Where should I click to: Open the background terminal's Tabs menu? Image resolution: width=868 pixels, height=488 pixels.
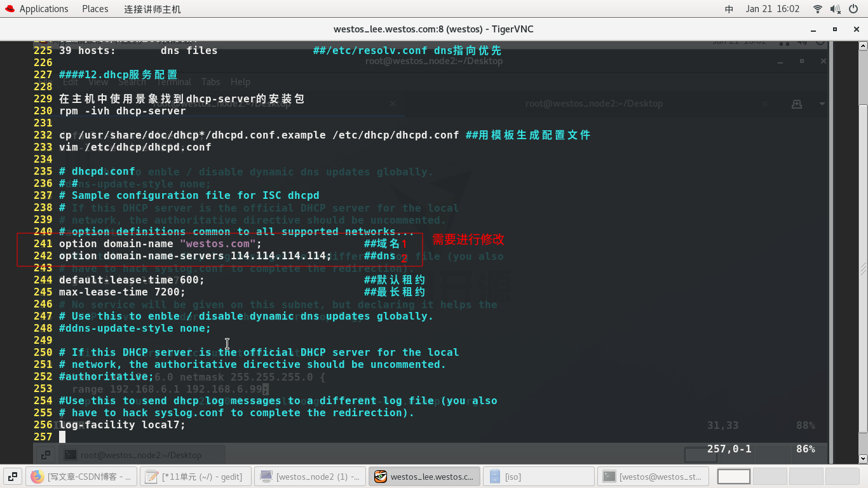click(x=211, y=82)
